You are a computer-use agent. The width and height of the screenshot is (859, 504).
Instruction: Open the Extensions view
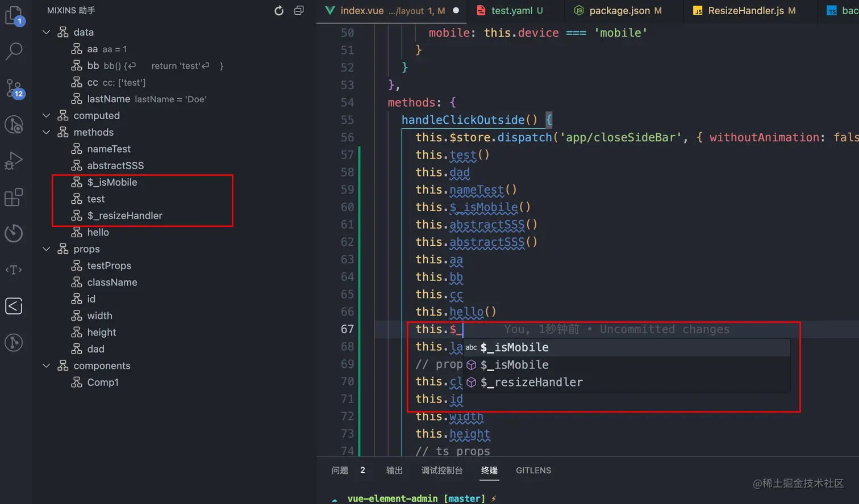click(14, 197)
